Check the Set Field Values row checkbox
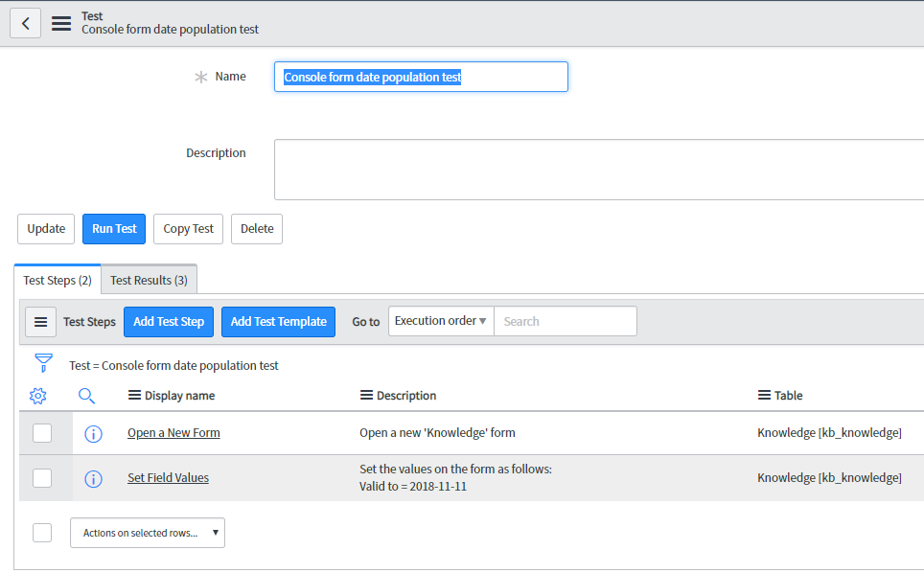 [42, 477]
